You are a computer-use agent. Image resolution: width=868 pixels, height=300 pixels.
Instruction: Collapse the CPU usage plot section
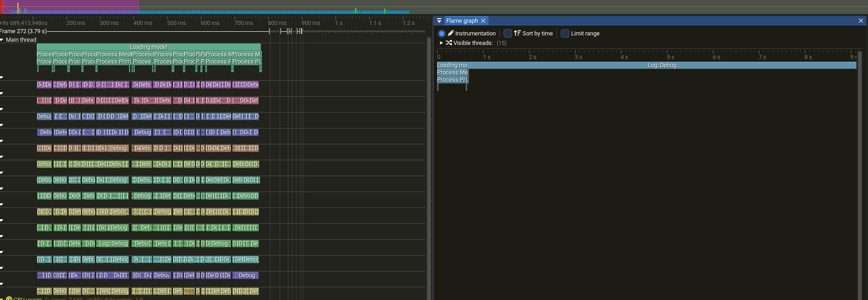click(x=2, y=298)
